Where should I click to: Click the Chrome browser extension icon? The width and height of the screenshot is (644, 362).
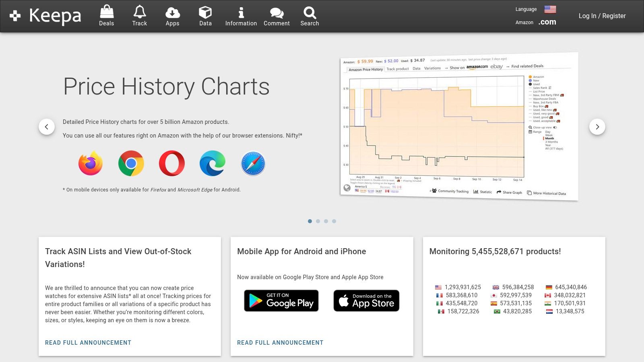pos(131,163)
